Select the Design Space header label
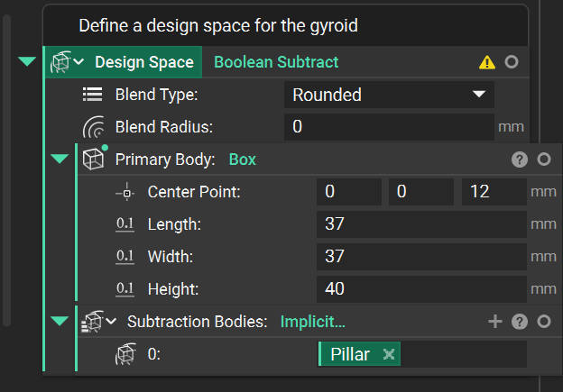Screen dimensions: 563x392 pos(144,62)
